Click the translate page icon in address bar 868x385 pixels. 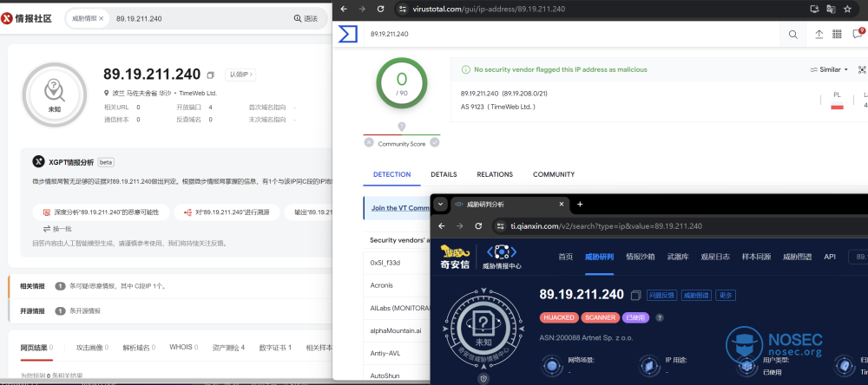tap(831, 9)
